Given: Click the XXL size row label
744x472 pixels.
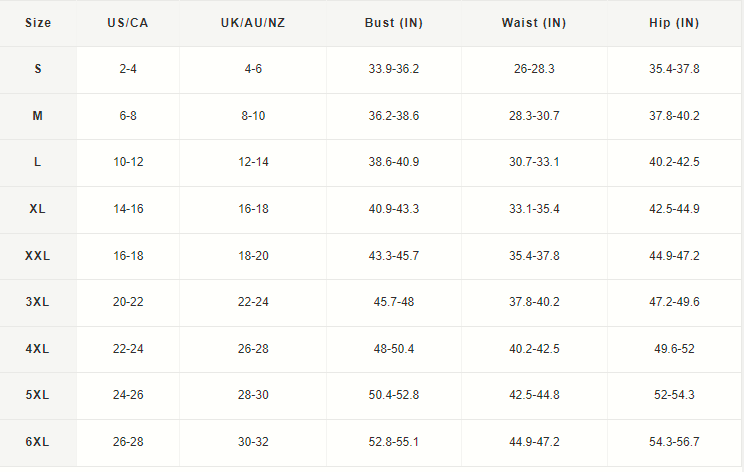Looking at the screenshot, I should point(37,256).
